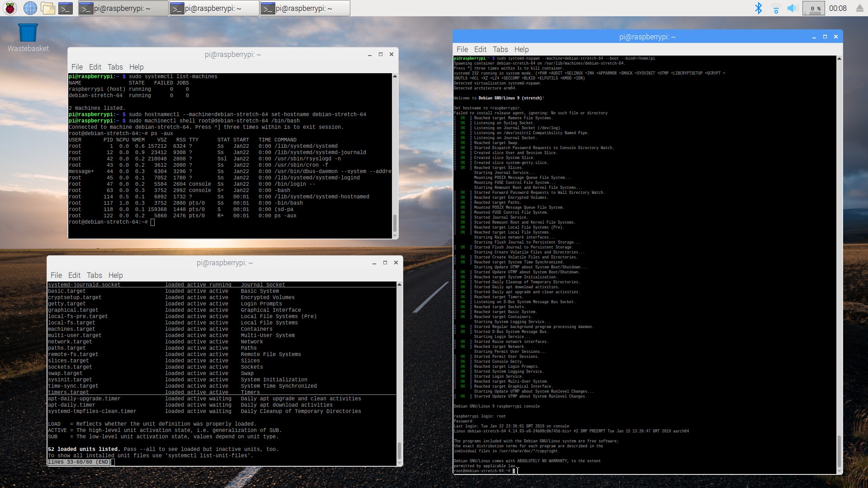Image resolution: width=868 pixels, height=488 pixels.
Task: Launch the web browser globe icon
Action: click(x=30, y=8)
